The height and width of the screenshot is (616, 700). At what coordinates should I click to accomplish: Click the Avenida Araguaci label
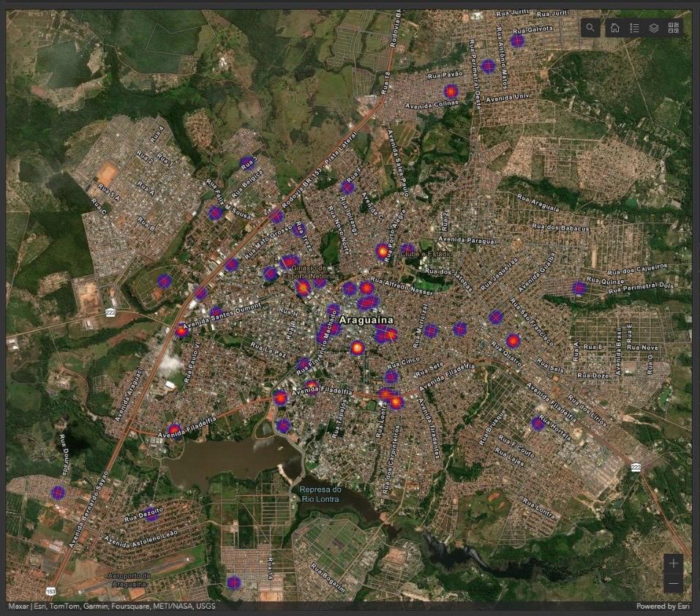pyautogui.click(x=128, y=394)
